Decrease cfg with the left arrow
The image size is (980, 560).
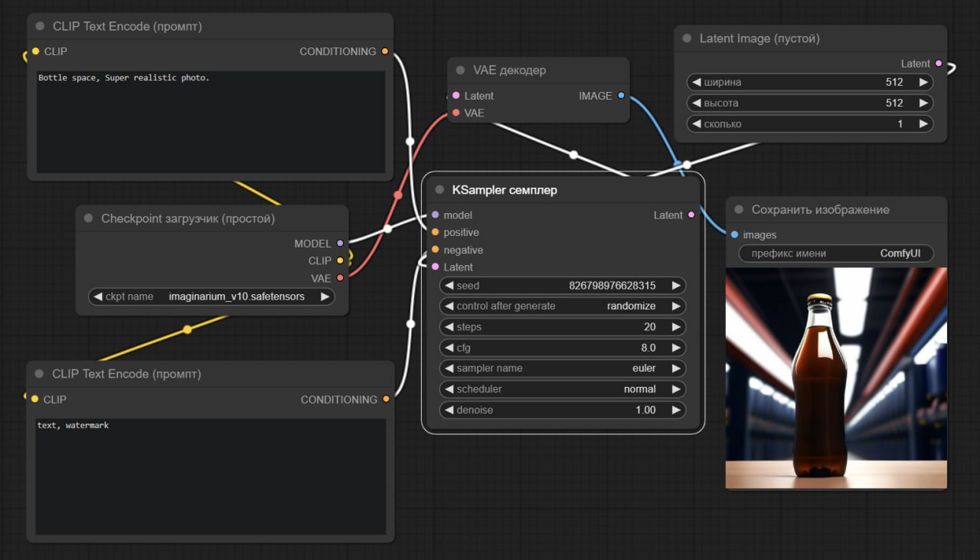coord(449,348)
